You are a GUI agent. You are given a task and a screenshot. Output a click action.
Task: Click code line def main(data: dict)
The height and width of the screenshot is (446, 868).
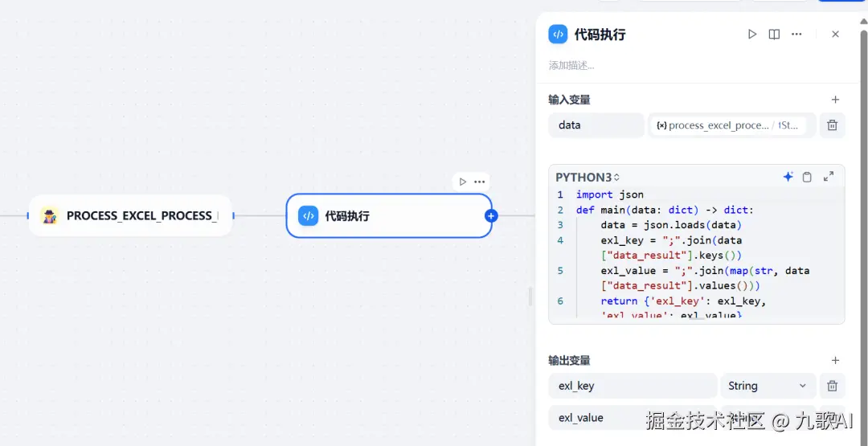[665, 210]
